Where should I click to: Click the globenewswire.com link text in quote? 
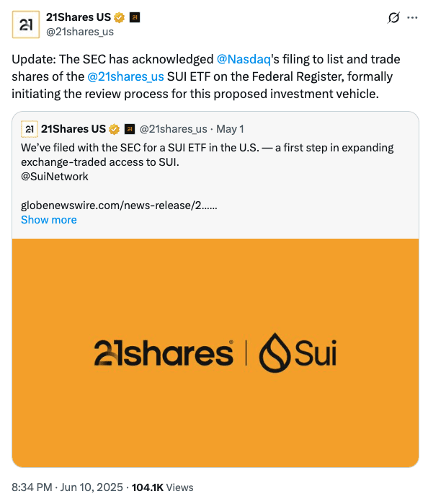119,205
